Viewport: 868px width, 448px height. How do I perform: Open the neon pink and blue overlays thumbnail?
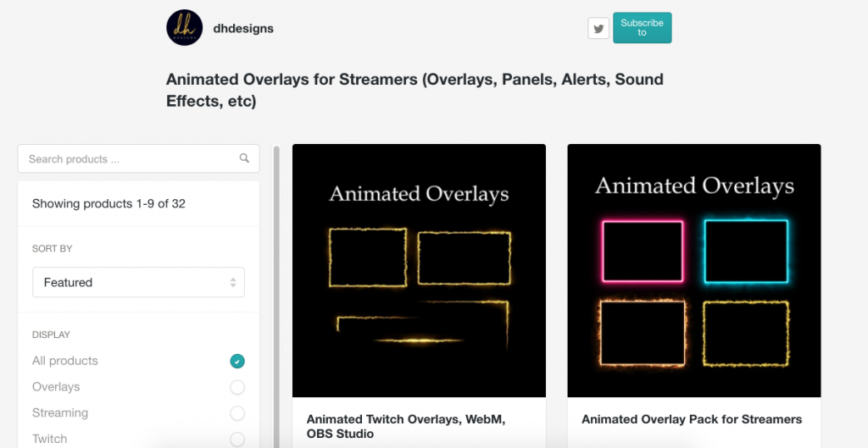point(694,270)
